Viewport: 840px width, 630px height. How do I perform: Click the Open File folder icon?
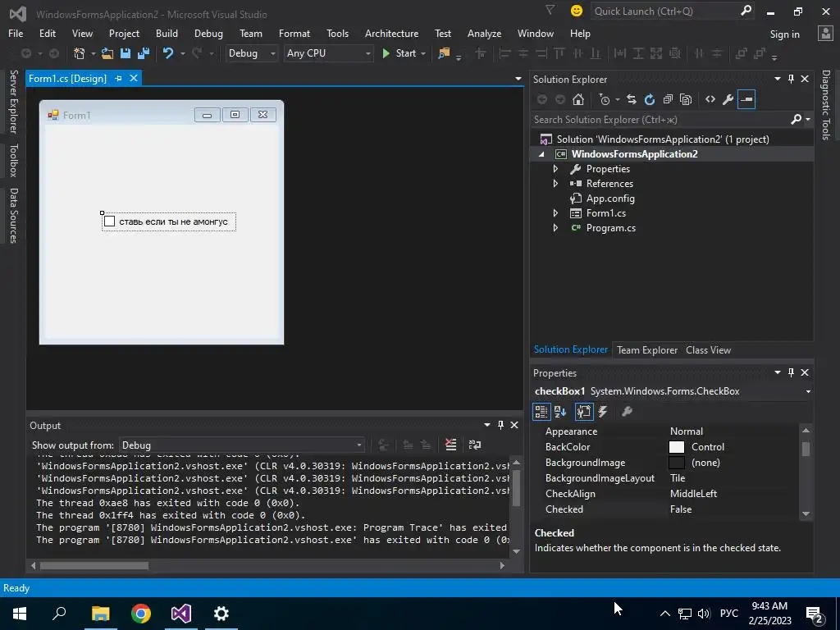[x=107, y=53]
